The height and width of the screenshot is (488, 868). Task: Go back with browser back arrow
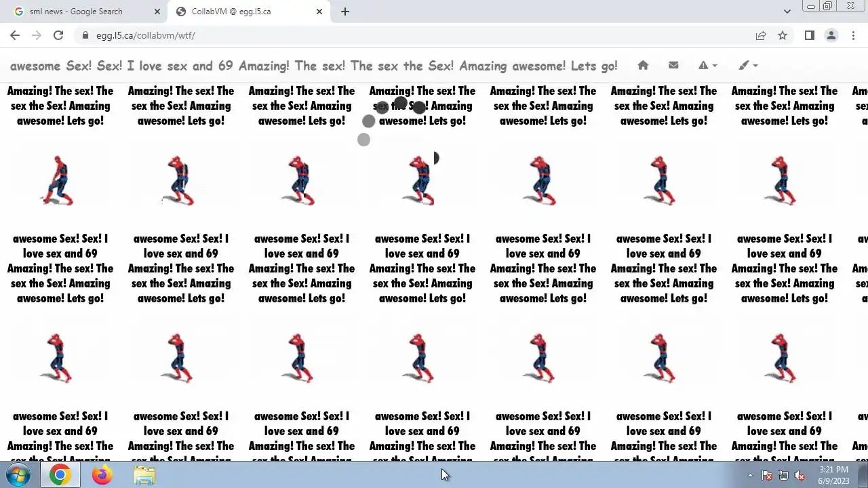pos(15,35)
